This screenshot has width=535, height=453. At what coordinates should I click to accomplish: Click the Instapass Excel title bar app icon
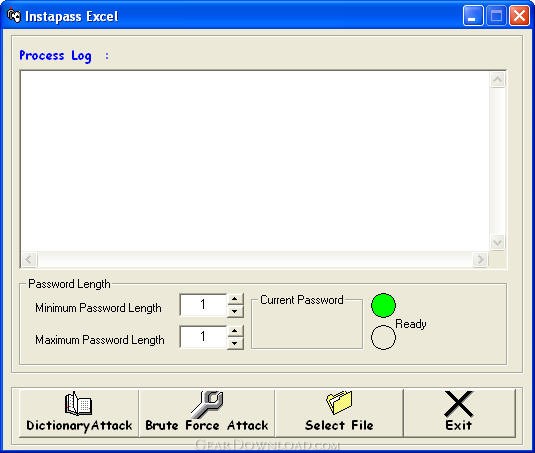[x=14, y=16]
